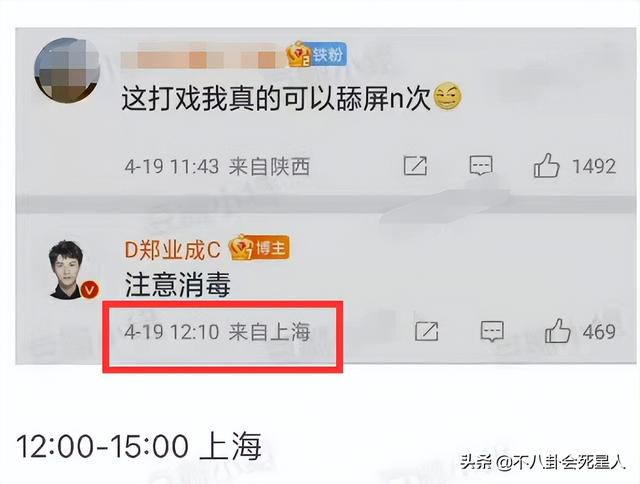640x484 pixels.
Task: Click the 1492 like count
Action: 594,167
